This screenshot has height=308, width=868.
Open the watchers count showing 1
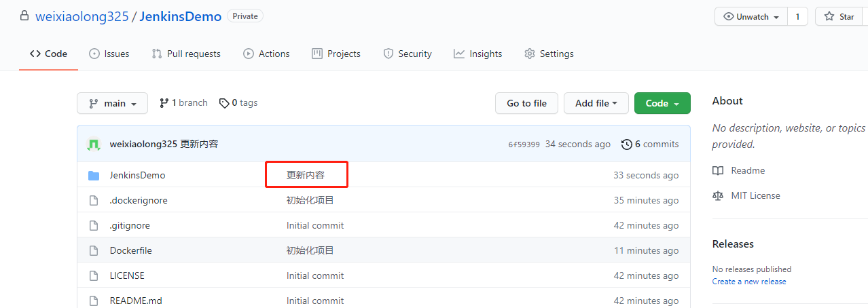(x=797, y=16)
